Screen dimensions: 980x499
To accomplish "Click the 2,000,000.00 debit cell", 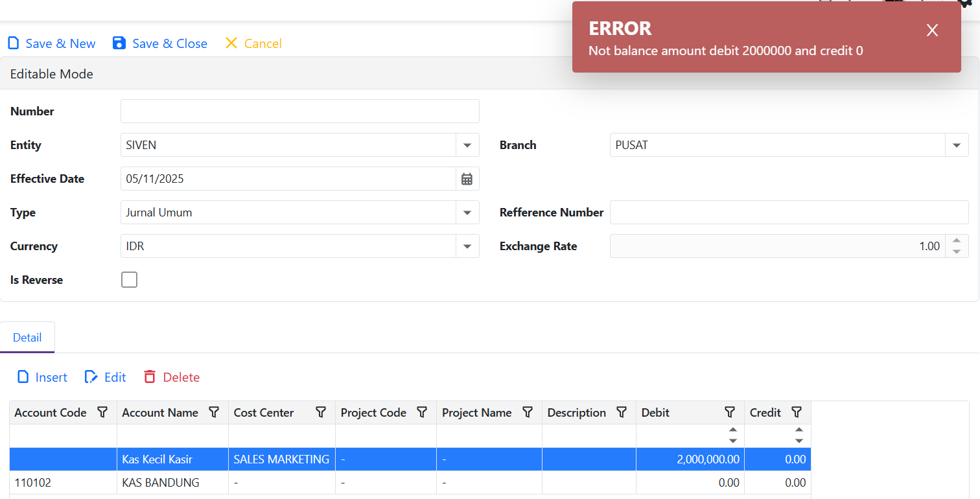I will (690, 459).
